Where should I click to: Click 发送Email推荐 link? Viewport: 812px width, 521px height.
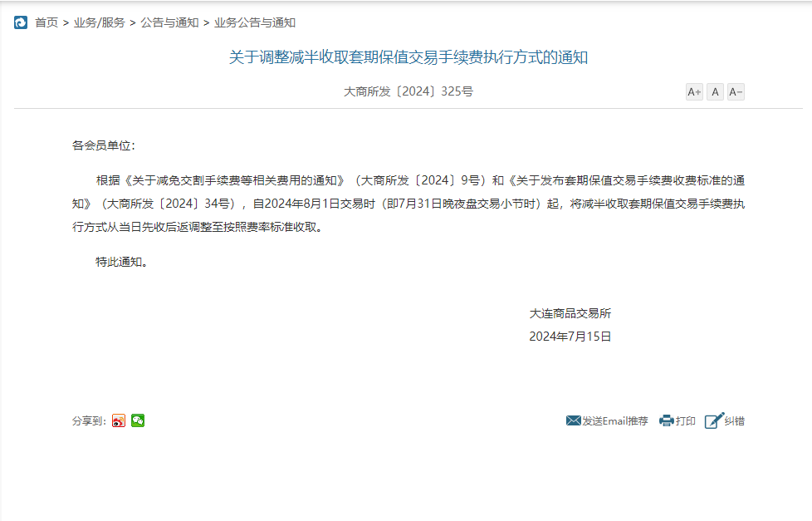coord(615,421)
